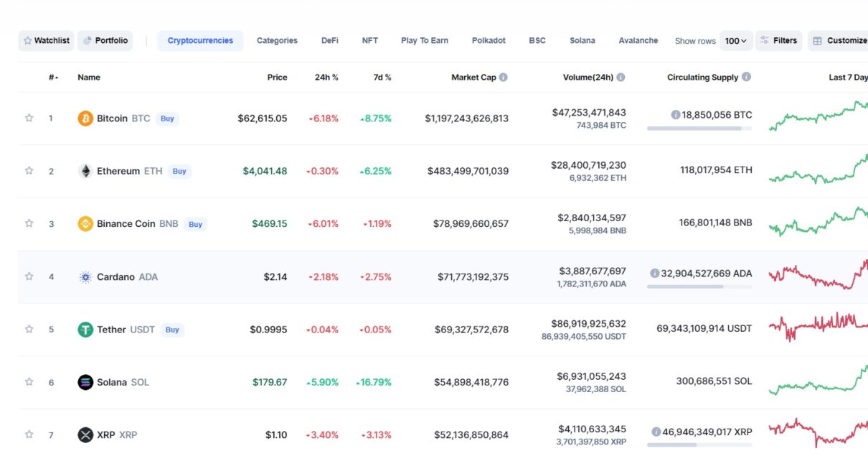This screenshot has width=868, height=461.
Task: Add Tether to watchlist via star
Action: click(29, 329)
